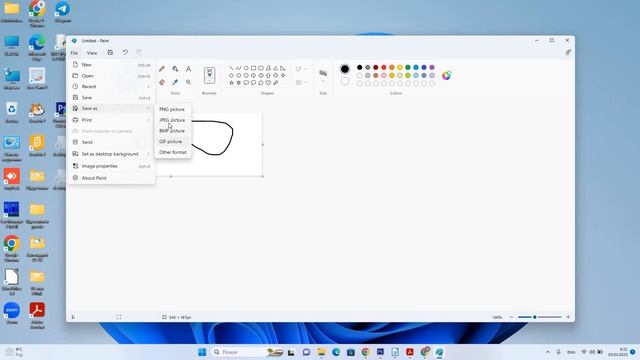Image resolution: width=640 pixels, height=360 pixels.
Task: Select the Color picker eyedropper tool
Action: pos(175,82)
